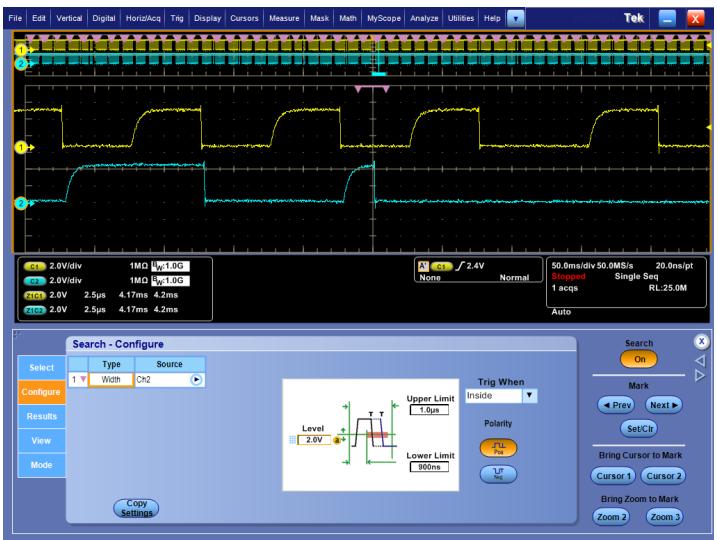Click the Copy Settings button

(x=136, y=508)
